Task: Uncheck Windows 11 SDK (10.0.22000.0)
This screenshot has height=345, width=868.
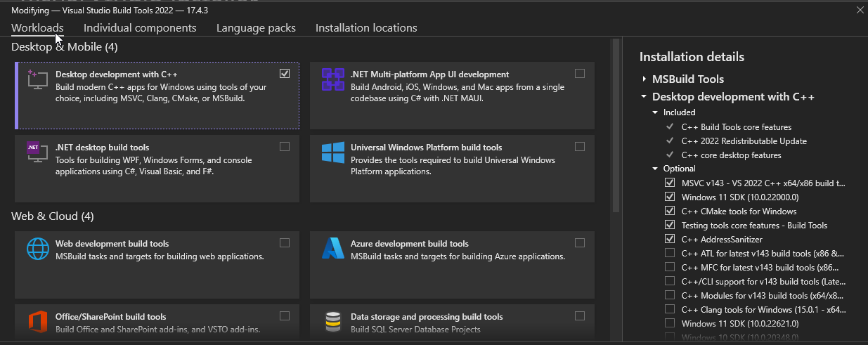Action: (670, 197)
